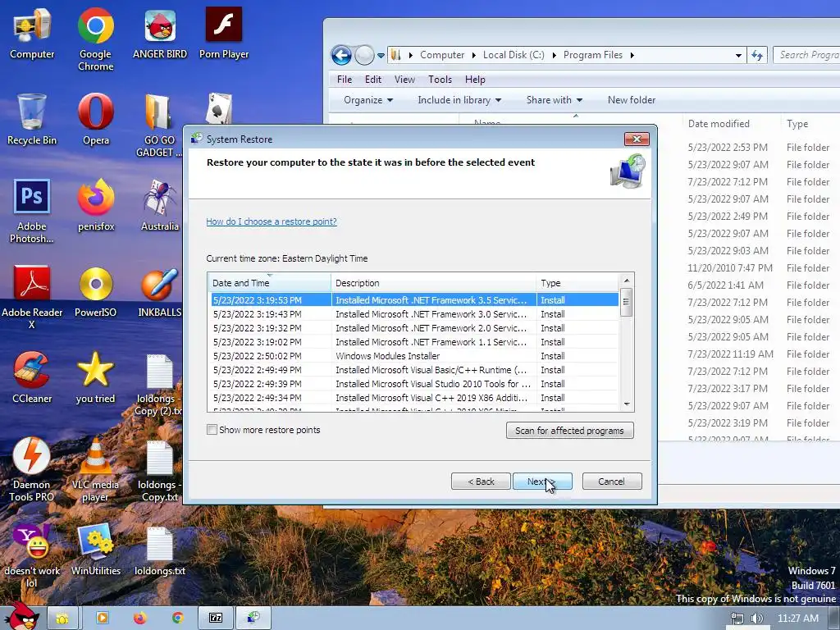Click the Next button in System Restore
This screenshot has height=630, width=840.
click(x=542, y=481)
